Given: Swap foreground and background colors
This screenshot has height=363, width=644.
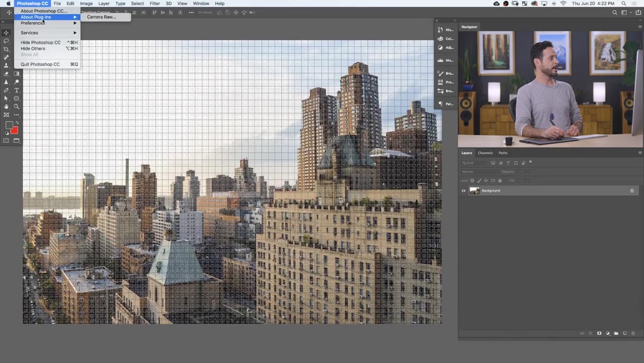Looking at the screenshot, I should [17, 122].
